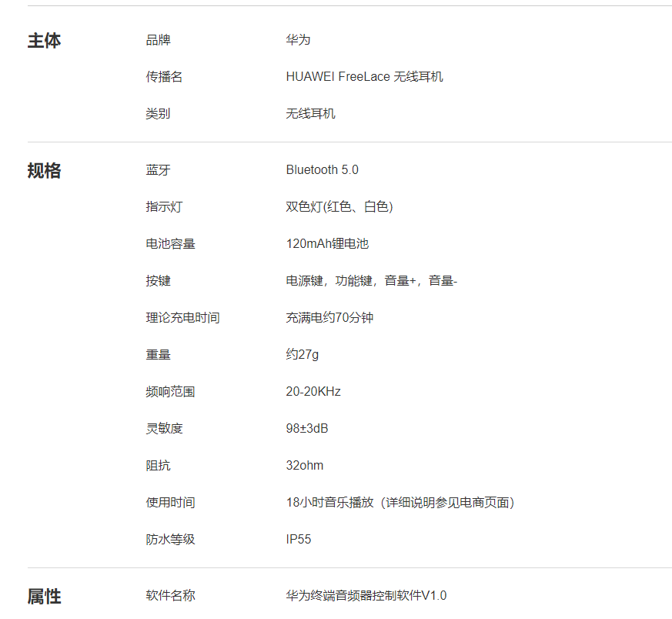Click the 规格 section heading
Screen dimensions: 672x619
[x=44, y=171]
